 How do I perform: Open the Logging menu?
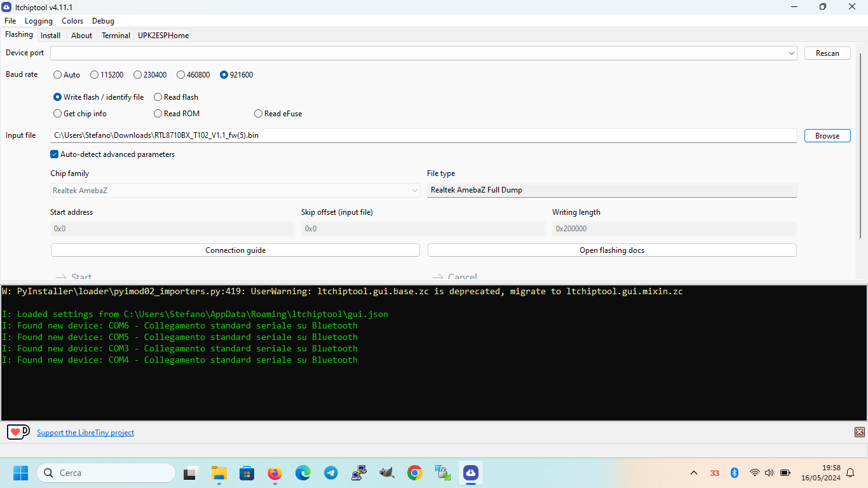(x=39, y=21)
